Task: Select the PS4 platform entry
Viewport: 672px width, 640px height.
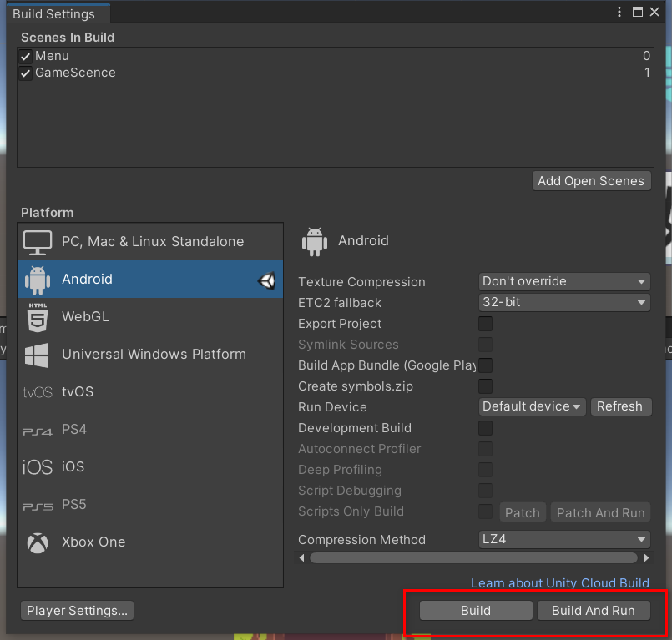Action: (150, 430)
